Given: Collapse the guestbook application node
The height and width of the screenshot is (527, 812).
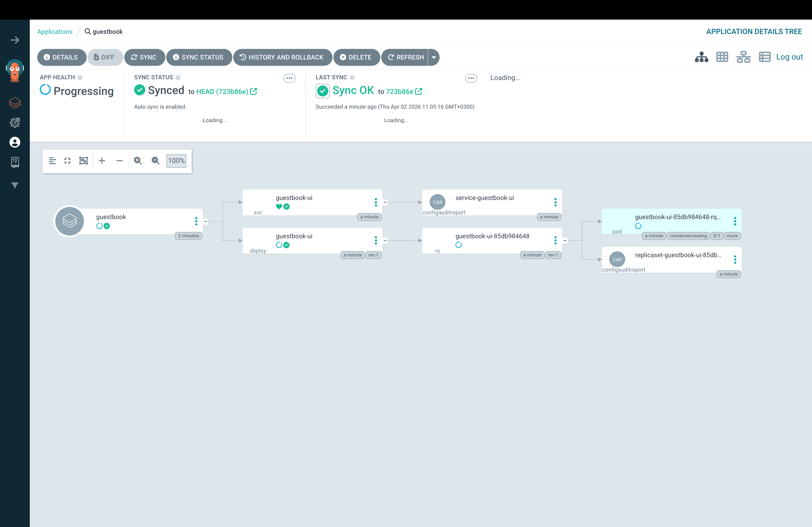Looking at the screenshot, I should click(x=205, y=221).
